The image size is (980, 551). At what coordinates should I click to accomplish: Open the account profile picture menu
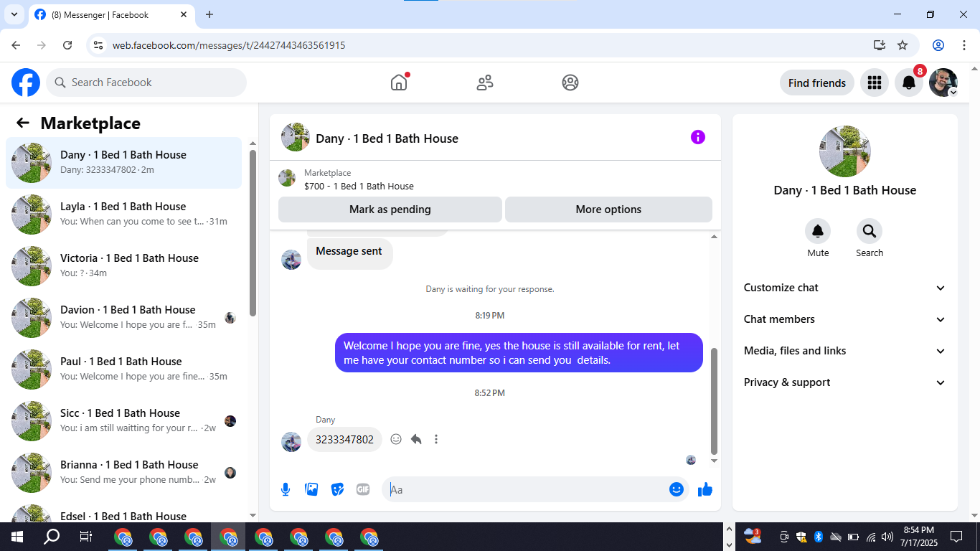pos(943,83)
